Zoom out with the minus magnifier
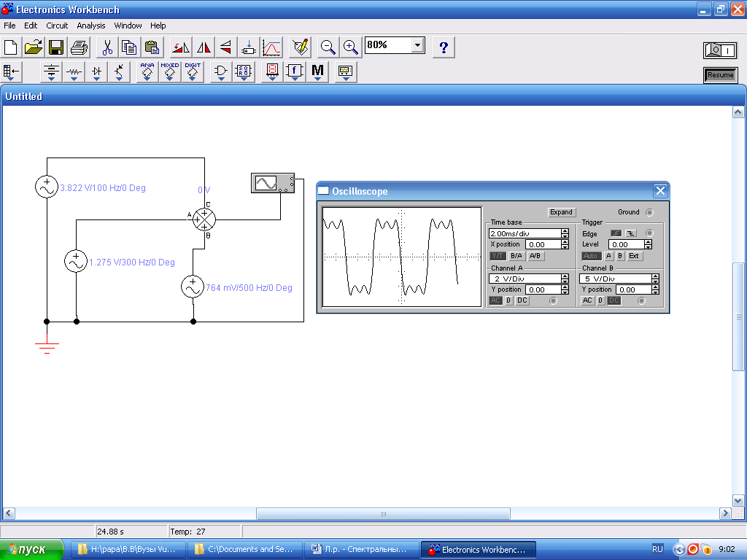 (328, 47)
